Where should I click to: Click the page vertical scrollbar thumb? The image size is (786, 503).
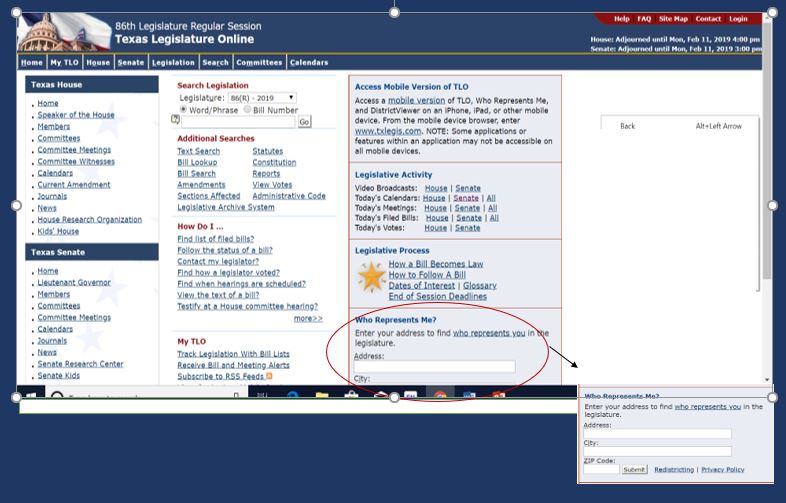pos(766,151)
